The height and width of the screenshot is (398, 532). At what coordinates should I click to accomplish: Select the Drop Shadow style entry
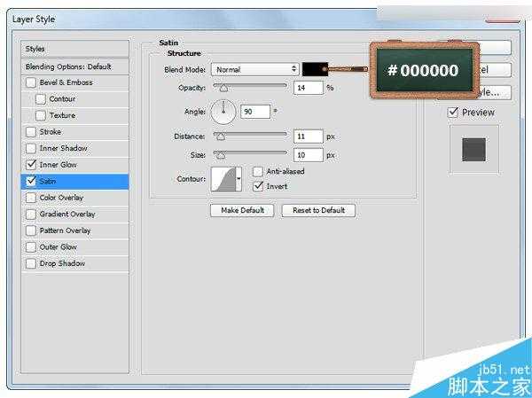pyautogui.click(x=62, y=263)
